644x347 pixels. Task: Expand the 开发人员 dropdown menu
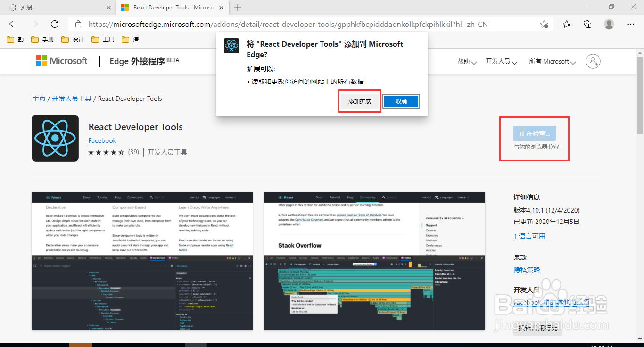click(502, 62)
